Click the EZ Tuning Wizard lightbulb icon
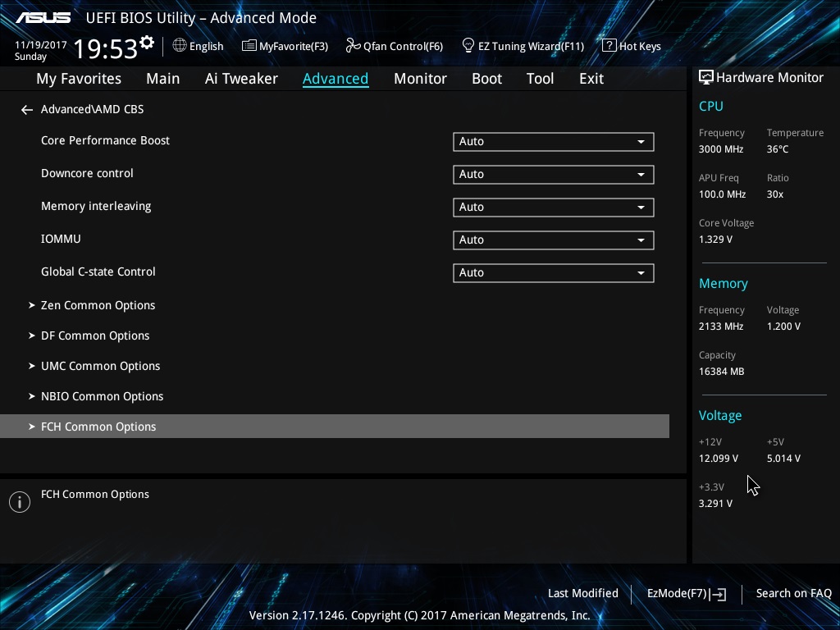840x630 pixels. (x=468, y=46)
